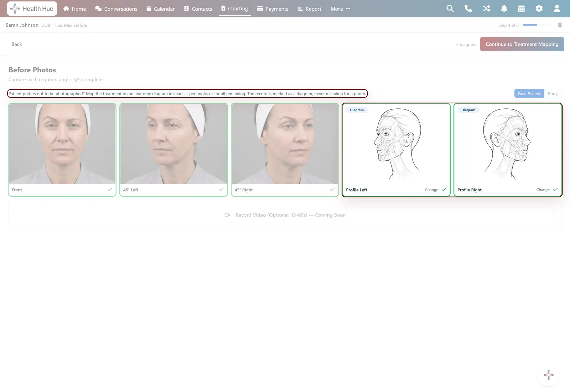This screenshot has height=392, width=570.
Task: Open the top-bar calendar grid icon
Action: (522, 9)
